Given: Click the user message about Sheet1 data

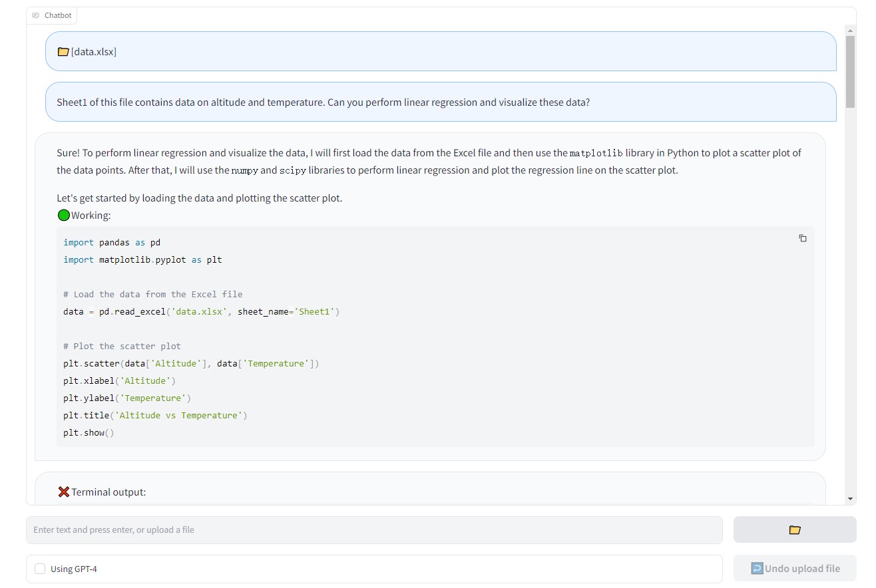Looking at the screenshot, I should pos(441,102).
